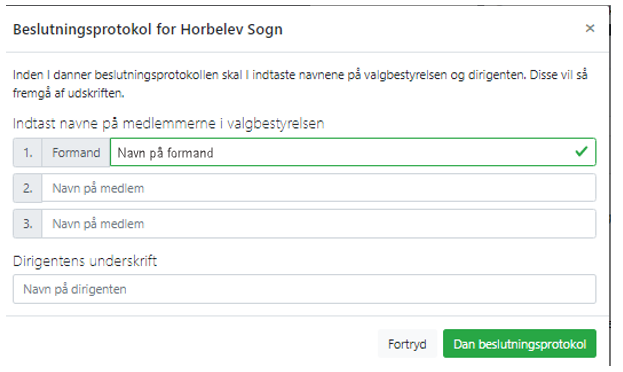Click the number 1 row prefix
This screenshot has width=623, height=372.
[27, 153]
